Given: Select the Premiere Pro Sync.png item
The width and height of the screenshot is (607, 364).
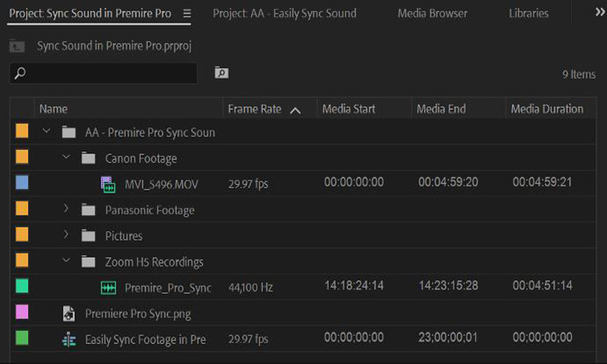Looking at the screenshot, I should coord(138,314).
